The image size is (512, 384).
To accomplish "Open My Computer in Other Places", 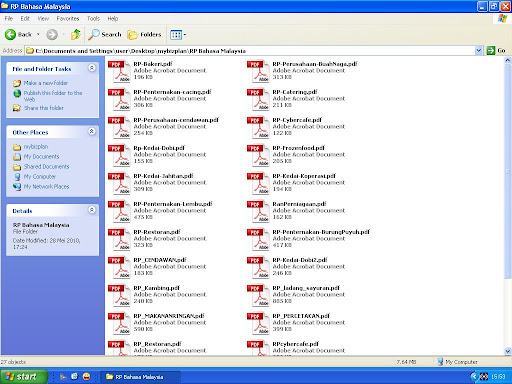I will (39, 177).
